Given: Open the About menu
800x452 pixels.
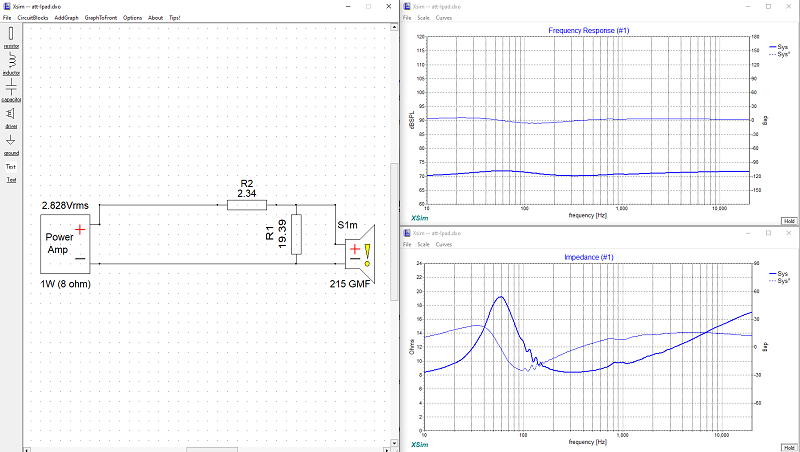Looking at the screenshot, I should point(155,17).
